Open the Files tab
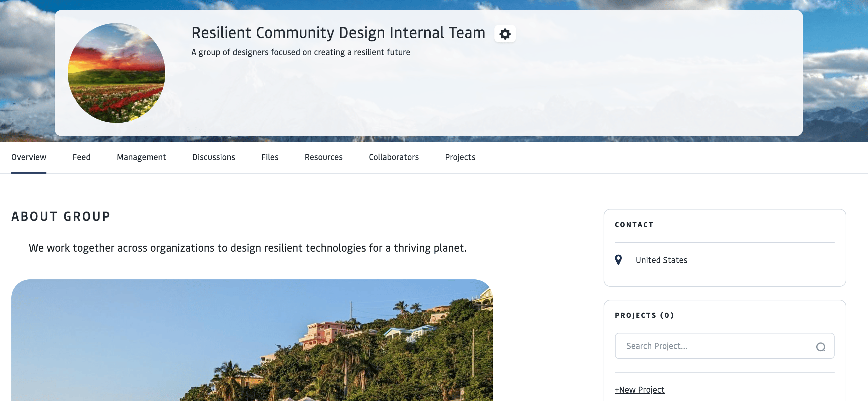The image size is (868, 401). click(x=269, y=157)
